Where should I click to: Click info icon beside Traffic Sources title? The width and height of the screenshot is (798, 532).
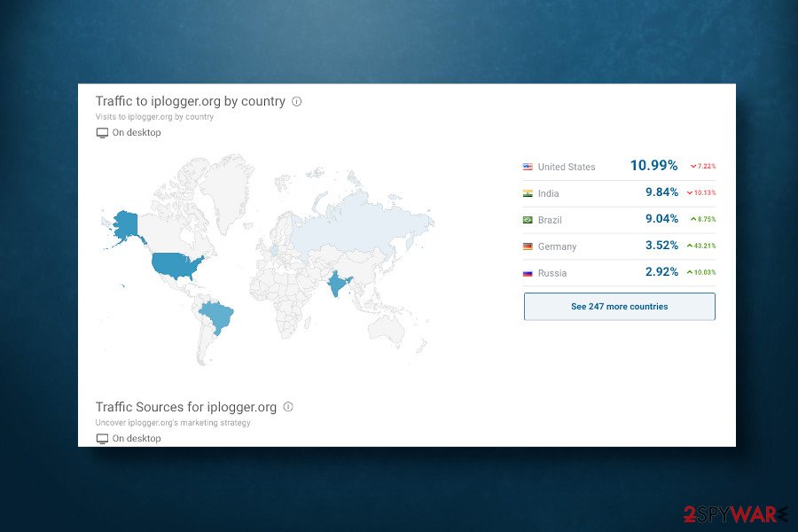point(288,407)
